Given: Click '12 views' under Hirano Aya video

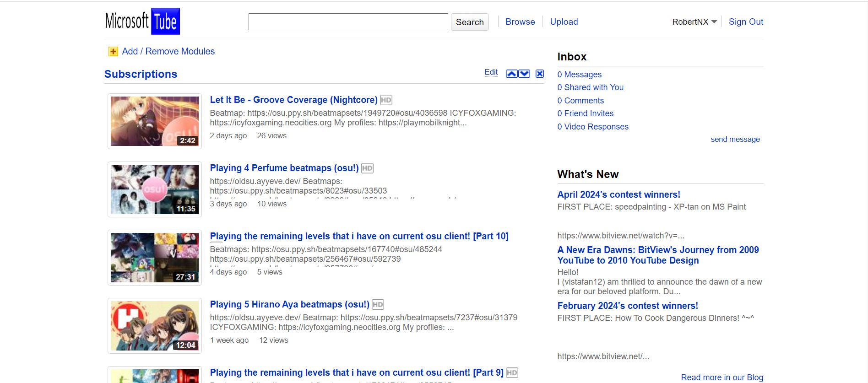Looking at the screenshot, I should coord(273,340).
